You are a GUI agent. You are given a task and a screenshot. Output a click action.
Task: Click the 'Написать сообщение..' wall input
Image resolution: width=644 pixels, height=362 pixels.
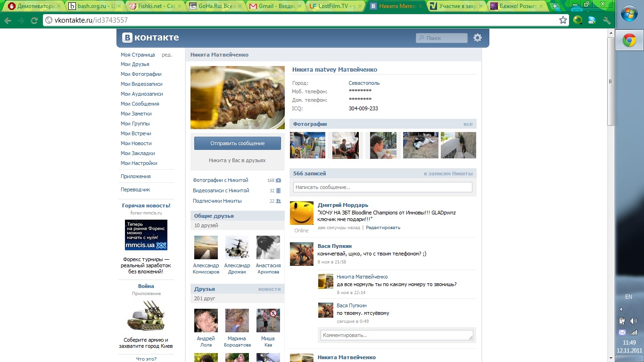pyautogui.click(x=383, y=187)
